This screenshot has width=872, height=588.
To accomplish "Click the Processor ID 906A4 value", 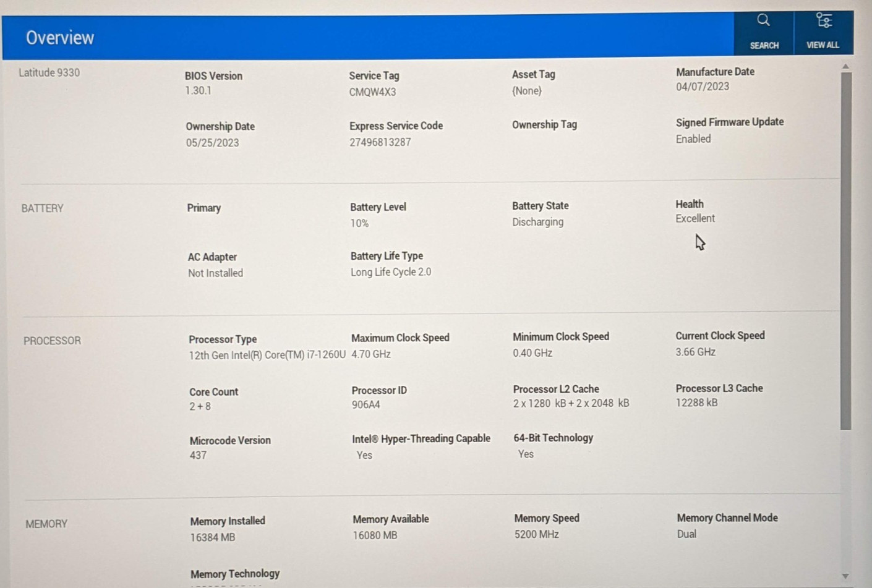I will pyautogui.click(x=365, y=405).
